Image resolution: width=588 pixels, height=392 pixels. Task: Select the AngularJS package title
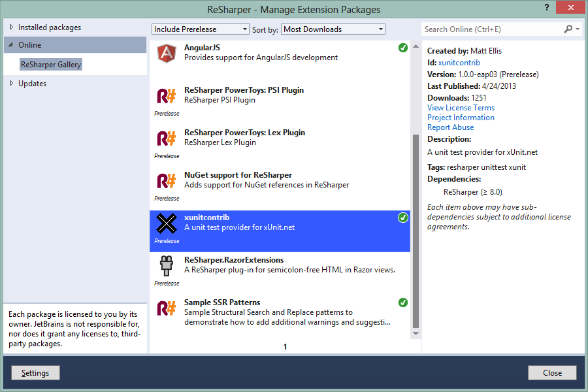202,48
